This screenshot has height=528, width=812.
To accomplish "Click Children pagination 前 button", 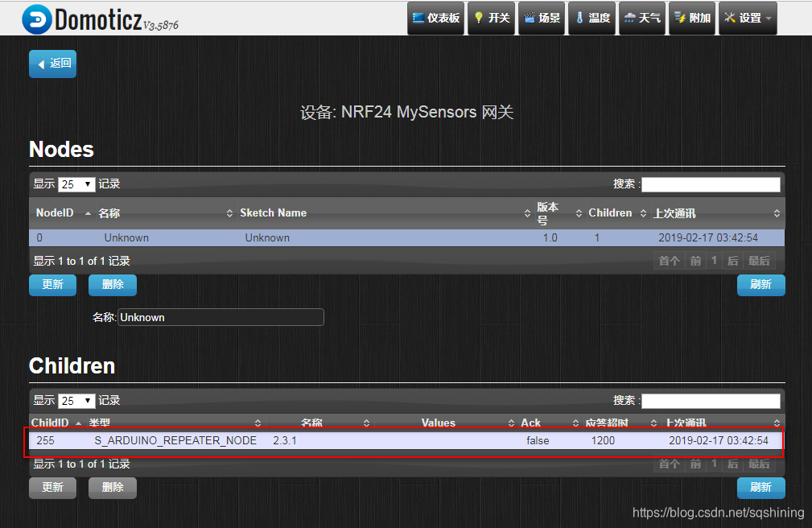I will point(695,464).
